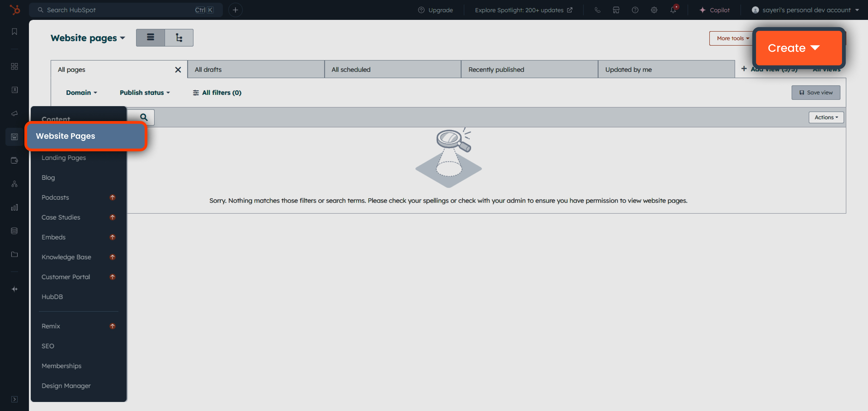Select Landing Pages in Content menu

[64, 158]
